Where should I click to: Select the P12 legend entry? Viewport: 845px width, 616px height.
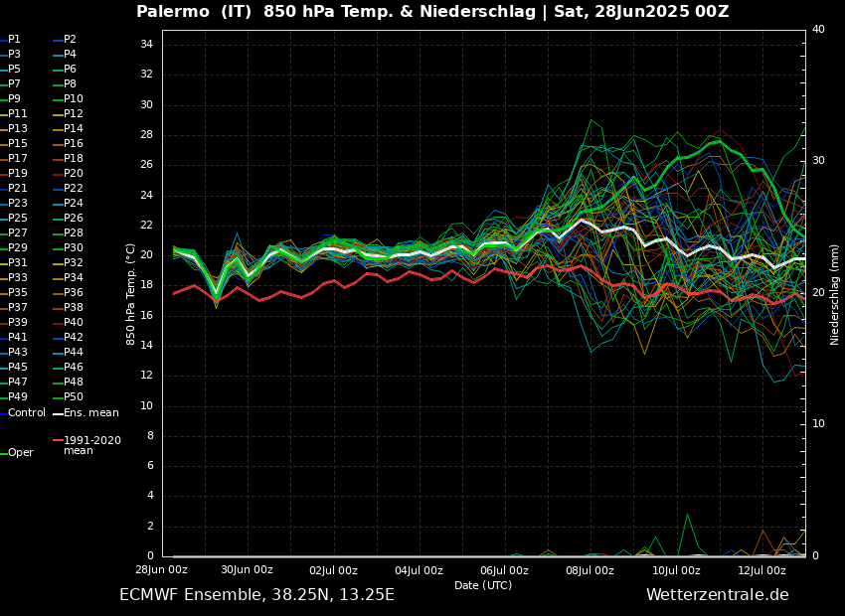(73, 114)
